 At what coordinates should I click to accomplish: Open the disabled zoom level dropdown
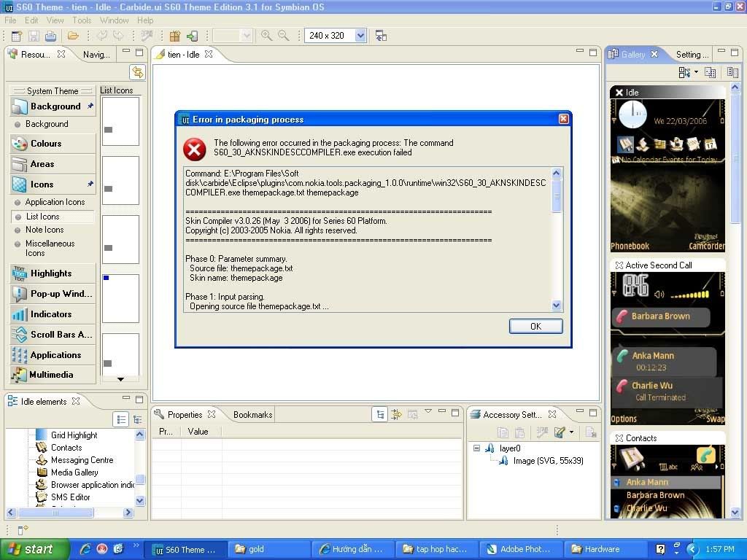247,36
